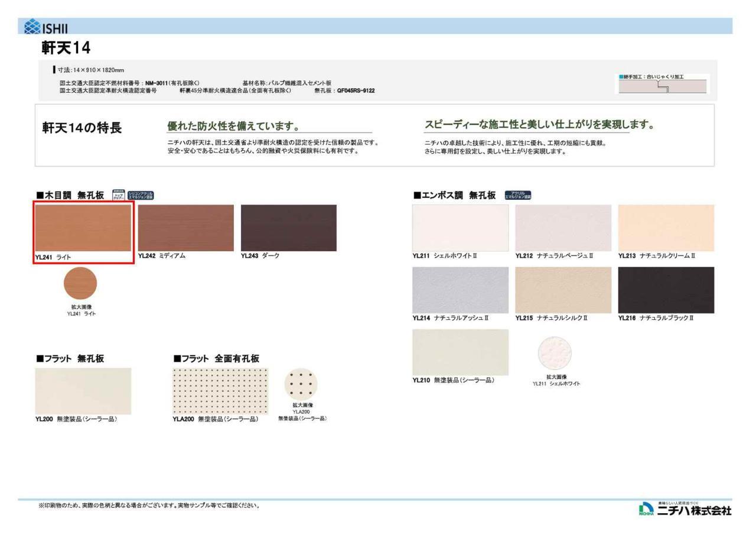Open the round YLA200 perforated enlarged image
Image resolution: width=756 pixels, height=535 pixels.
301,384
